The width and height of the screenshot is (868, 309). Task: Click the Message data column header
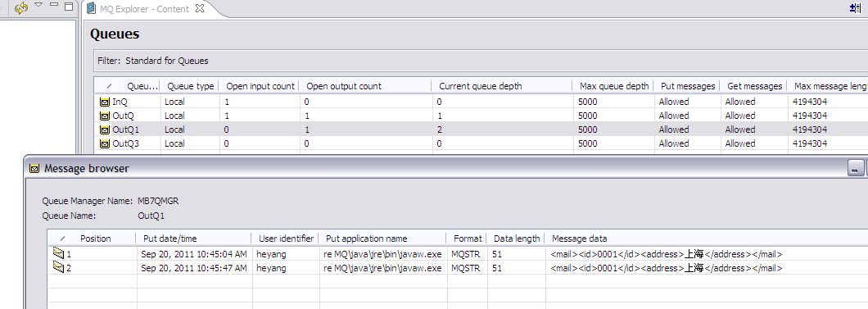pos(579,239)
